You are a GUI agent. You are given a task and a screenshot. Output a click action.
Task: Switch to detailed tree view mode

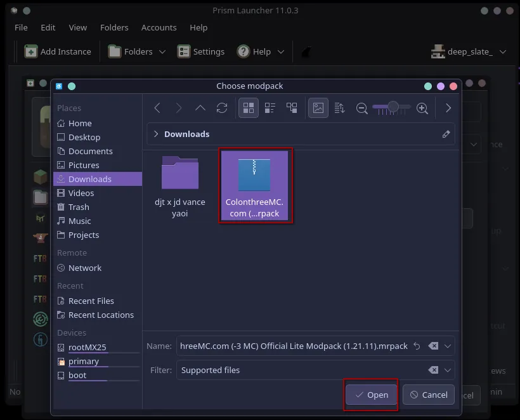pos(292,108)
